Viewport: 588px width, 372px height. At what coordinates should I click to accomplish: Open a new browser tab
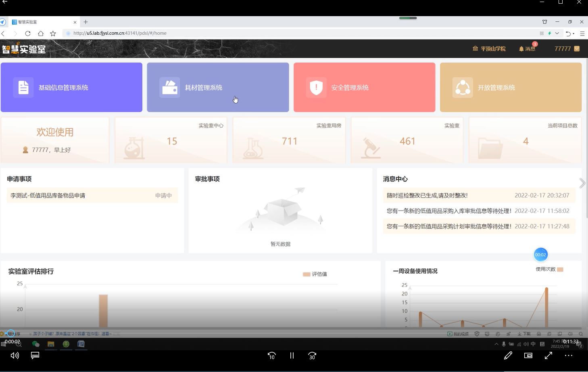coord(85,22)
